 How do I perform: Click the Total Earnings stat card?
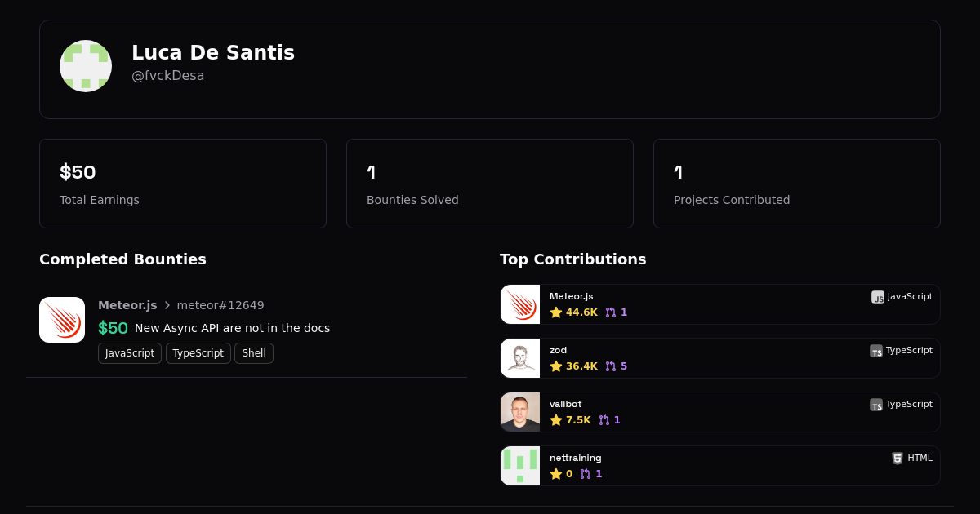[x=183, y=184]
